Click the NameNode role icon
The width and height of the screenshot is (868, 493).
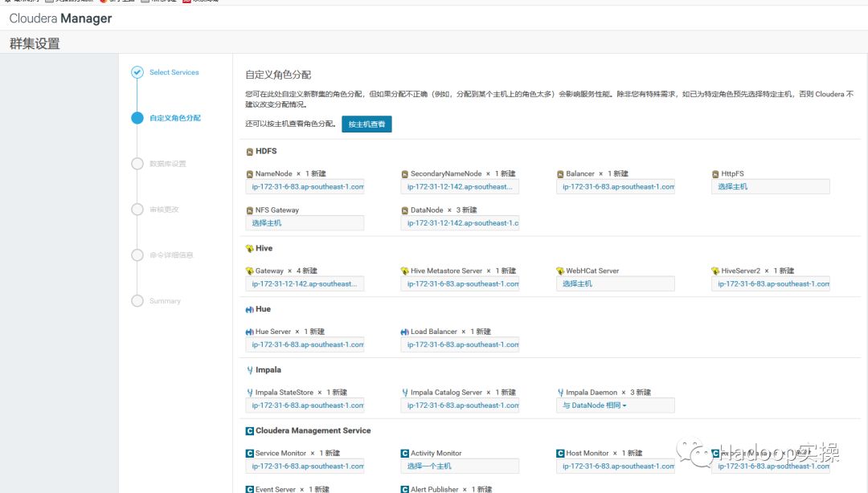250,174
